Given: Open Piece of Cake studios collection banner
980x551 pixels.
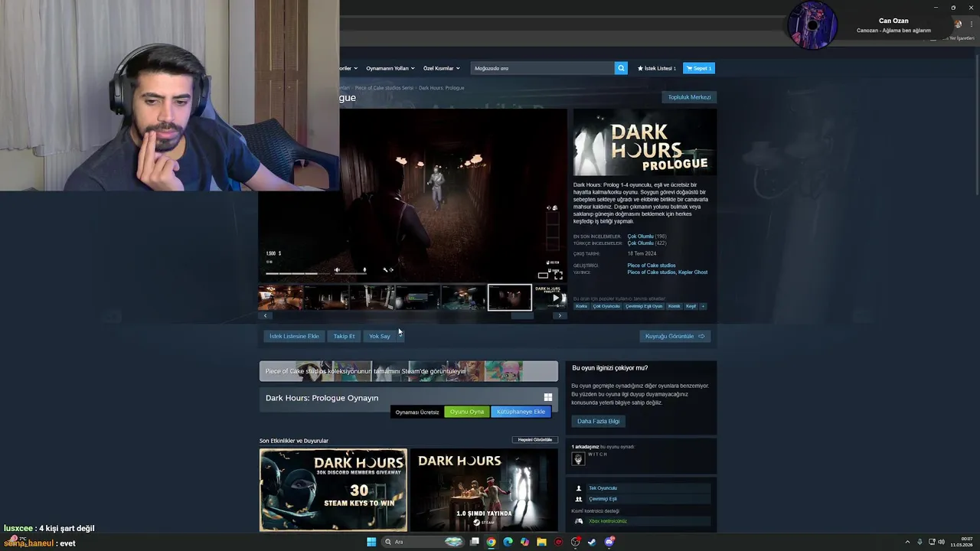Looking at the screenshot, I should (409, 371).
